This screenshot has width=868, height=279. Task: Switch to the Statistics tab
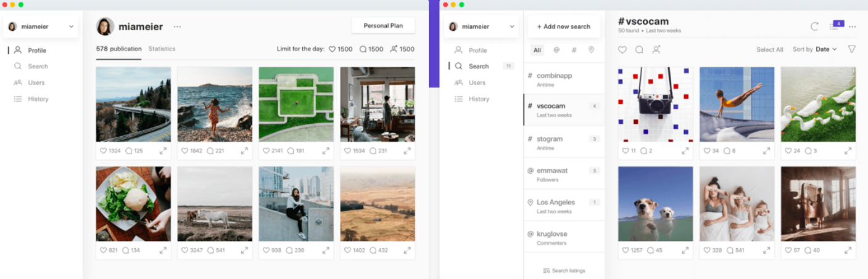162,49
